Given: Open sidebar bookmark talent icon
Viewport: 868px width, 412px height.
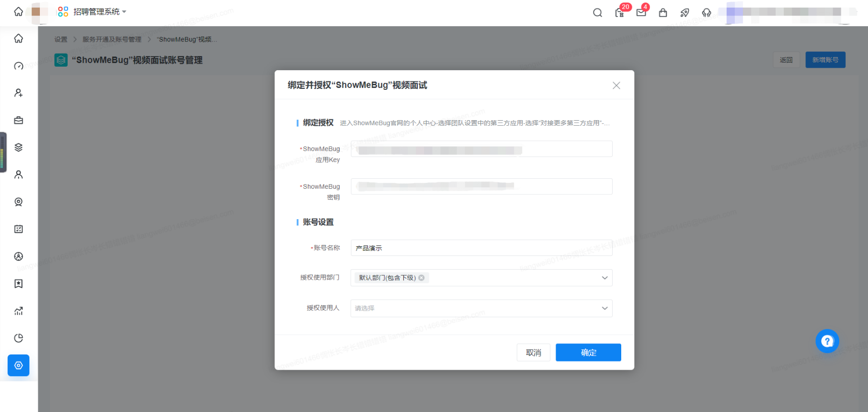Looking at the screenshot, I should [19, 284].
